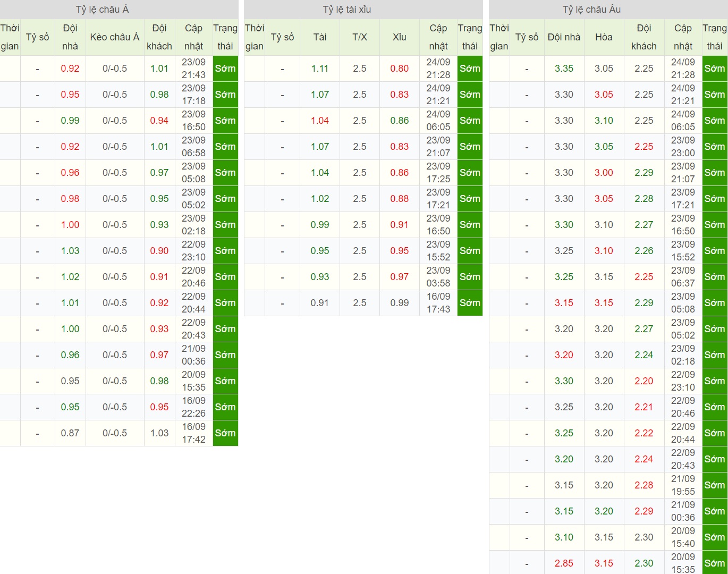Image resolution: width=728 pixels, height=574 pixels.
Task: Click Xỉu odds 0.99 in the over/under table
Action: pyautogui.click(x=400, y=303)
